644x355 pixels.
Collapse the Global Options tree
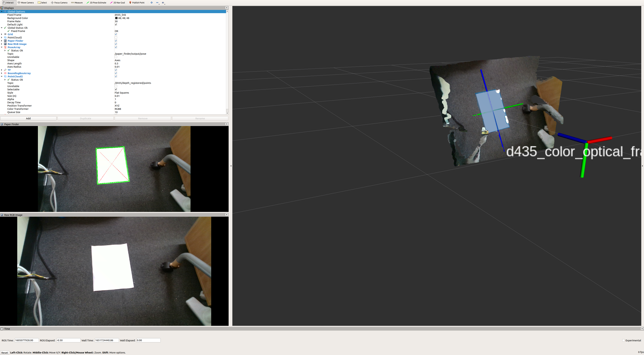pos(2,11)
